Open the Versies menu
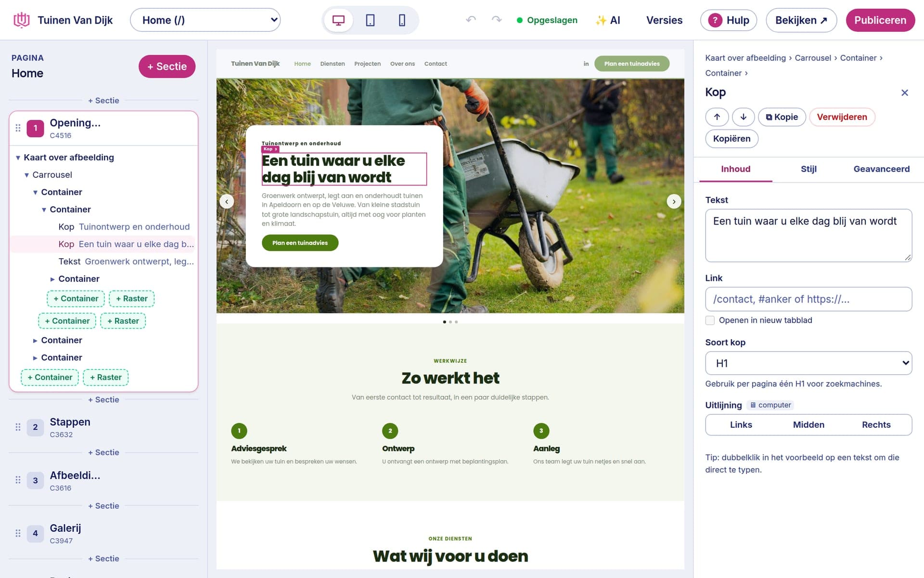924x578 pixels. point(664,20)
